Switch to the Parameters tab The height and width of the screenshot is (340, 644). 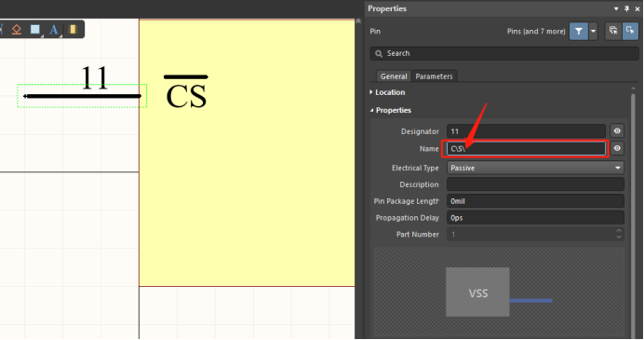click(434, 76)
